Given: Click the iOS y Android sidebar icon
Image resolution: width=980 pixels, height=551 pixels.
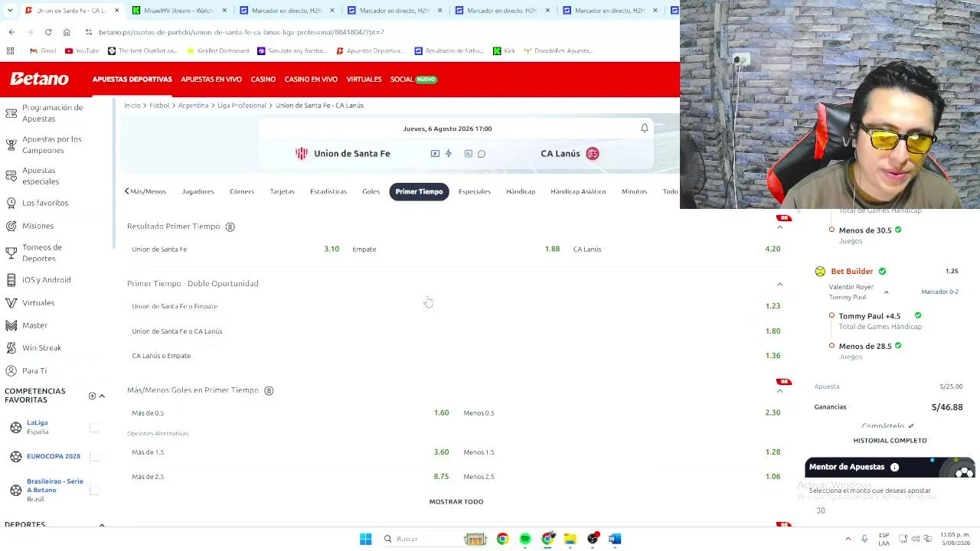Looking at the screenshot, I should pyautogui.click(x=11, y=280).
